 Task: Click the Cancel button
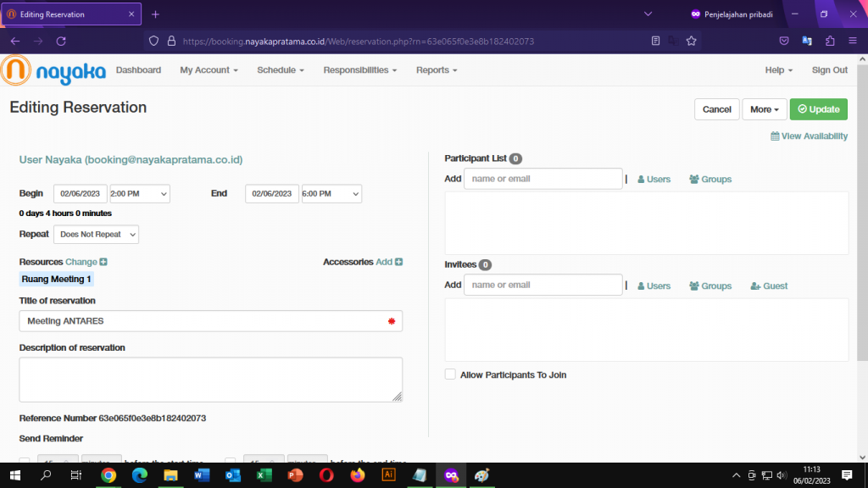[716, 109]
